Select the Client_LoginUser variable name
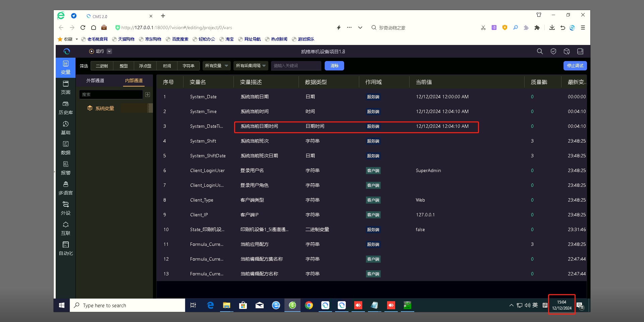Screen dimensions: 644x322 tap(207, 170)
